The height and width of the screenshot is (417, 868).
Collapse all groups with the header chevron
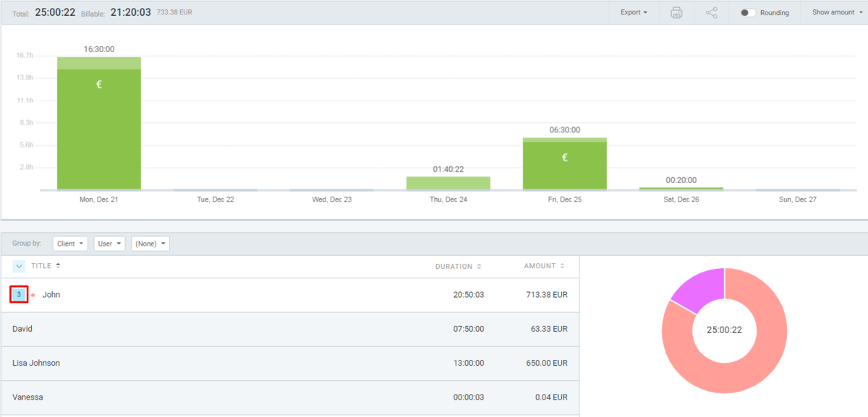(20, 266)
